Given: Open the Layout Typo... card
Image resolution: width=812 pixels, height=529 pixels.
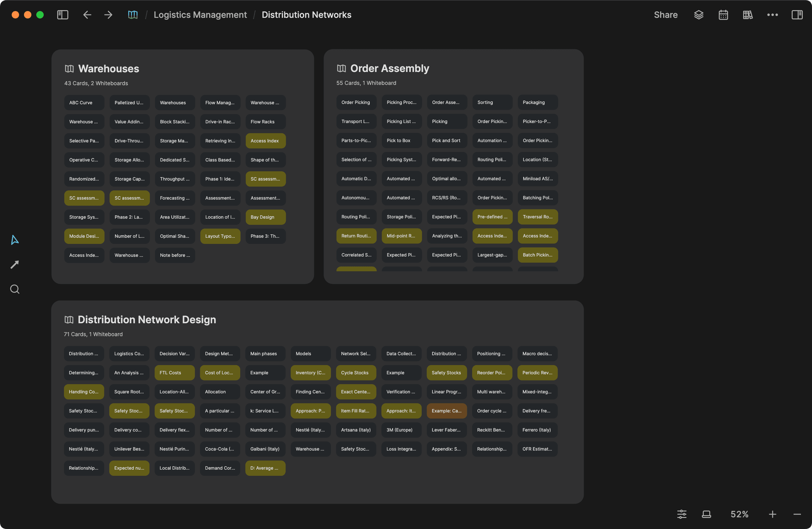Looking at the screenshot, I should (x=220, y=237).
